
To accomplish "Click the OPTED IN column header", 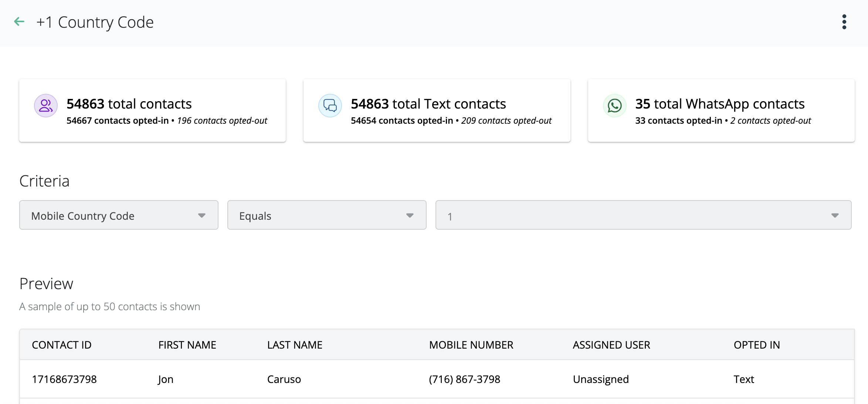I will 756,345.
